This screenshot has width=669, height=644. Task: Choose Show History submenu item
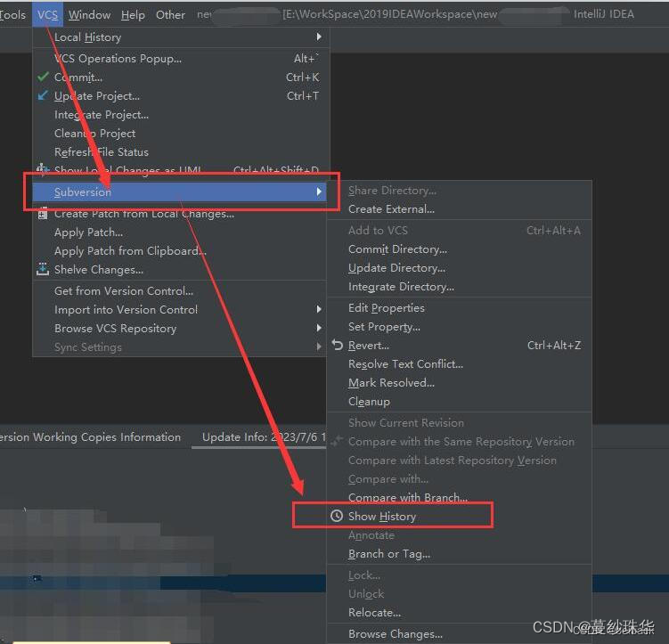pos(459,516)
